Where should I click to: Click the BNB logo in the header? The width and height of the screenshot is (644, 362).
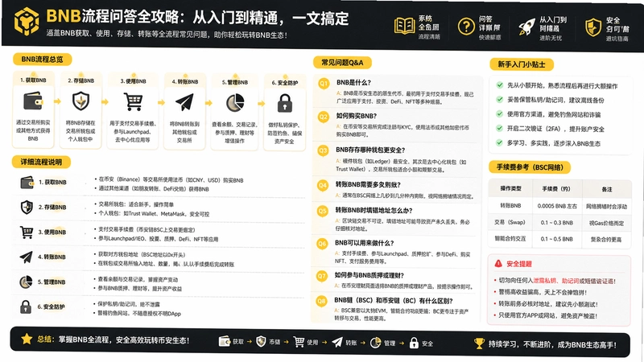27,22
